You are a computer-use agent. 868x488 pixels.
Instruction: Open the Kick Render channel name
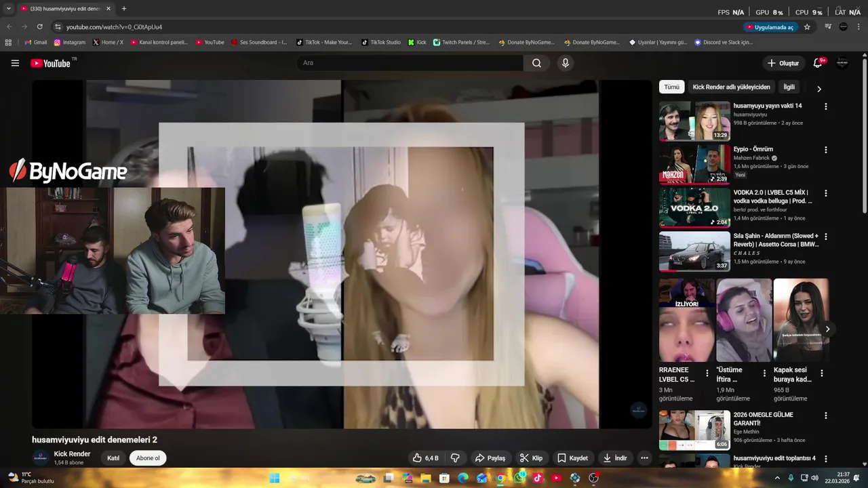click(72, 454)
